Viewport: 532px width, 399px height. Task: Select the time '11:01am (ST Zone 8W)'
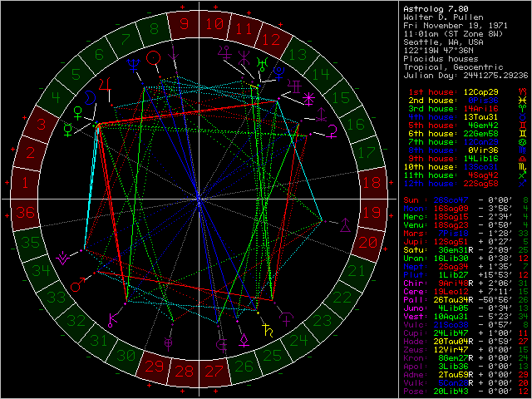(x=453, y=34)
